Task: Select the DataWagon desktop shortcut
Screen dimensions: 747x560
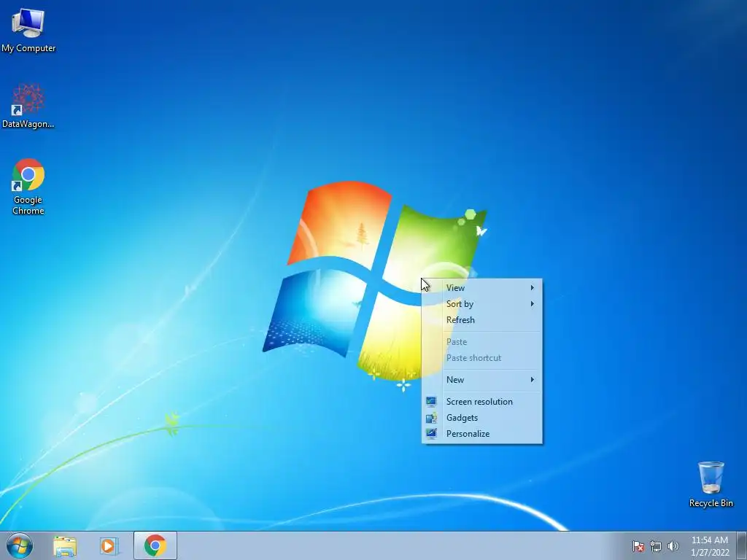Action: pos(28,106)
